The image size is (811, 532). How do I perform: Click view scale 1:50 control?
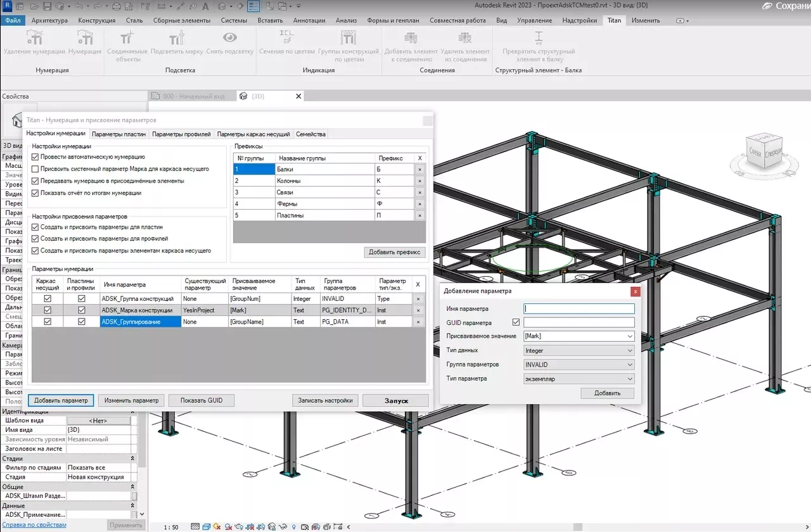click(x=170, y=526)
